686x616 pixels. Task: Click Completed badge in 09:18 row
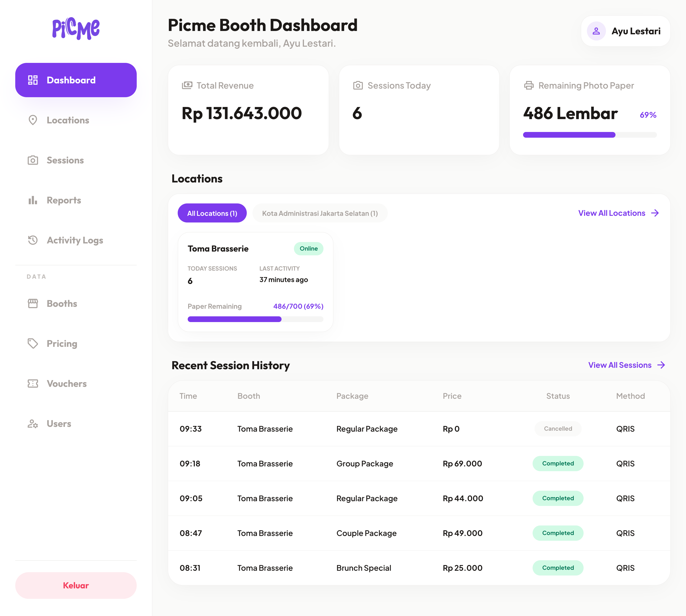pyautogui.click(x=558, y=463)
